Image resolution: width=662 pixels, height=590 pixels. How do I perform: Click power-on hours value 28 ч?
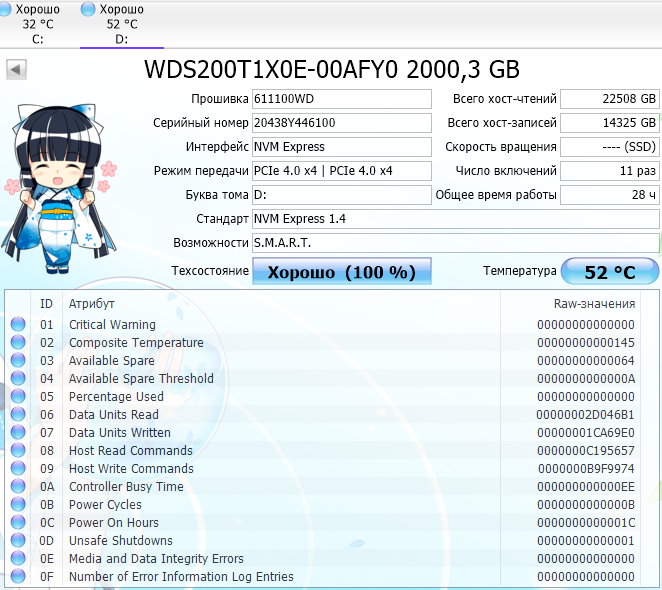[x=610, y=195]
